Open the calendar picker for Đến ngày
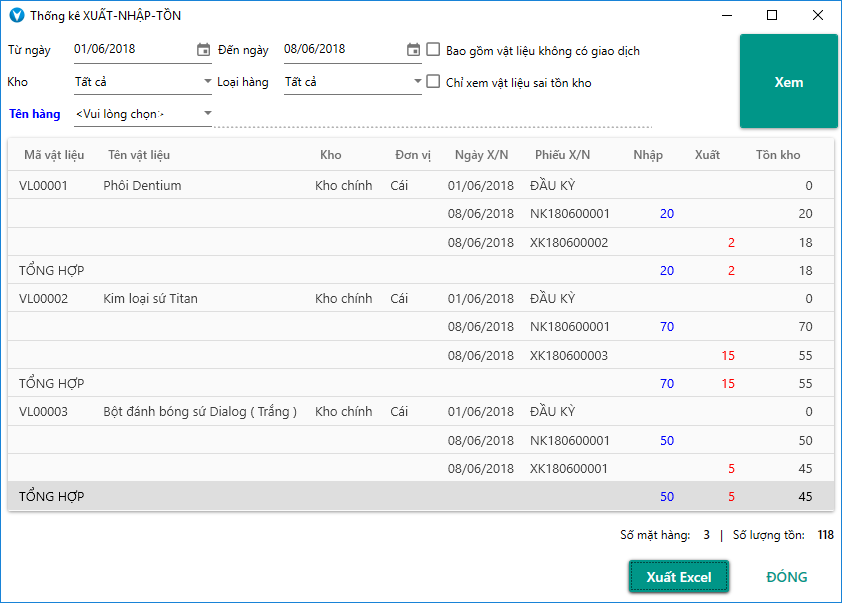 point(414,50)
